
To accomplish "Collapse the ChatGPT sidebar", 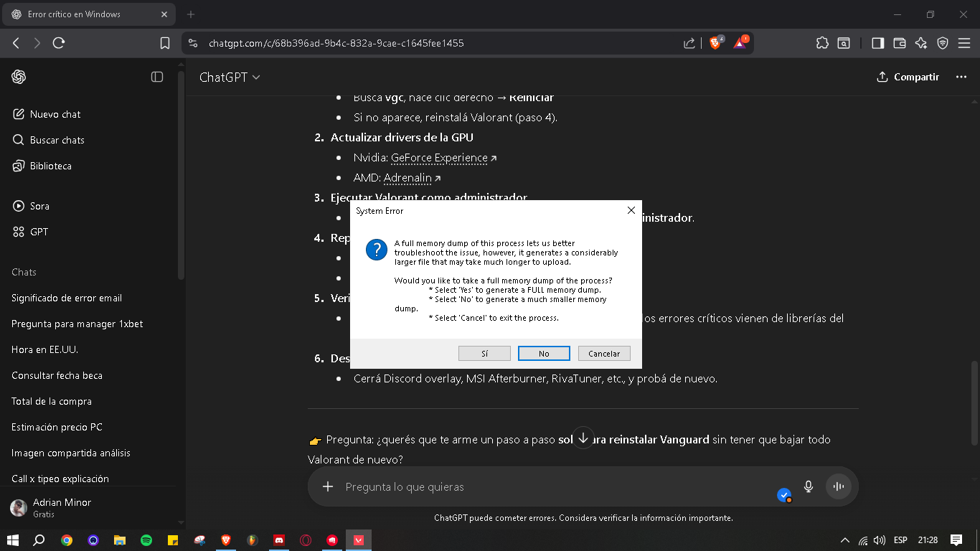I will tap(157, 77).
